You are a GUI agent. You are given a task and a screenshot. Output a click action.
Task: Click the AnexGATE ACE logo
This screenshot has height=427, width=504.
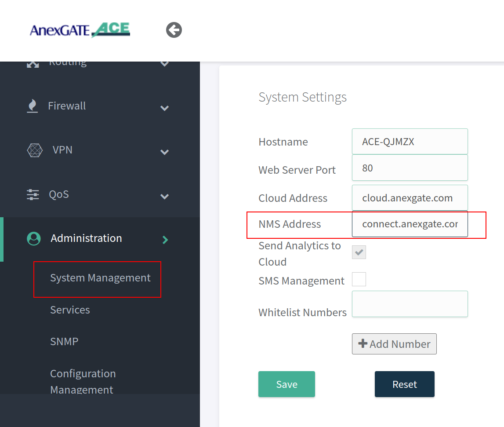tap(80, 30)
